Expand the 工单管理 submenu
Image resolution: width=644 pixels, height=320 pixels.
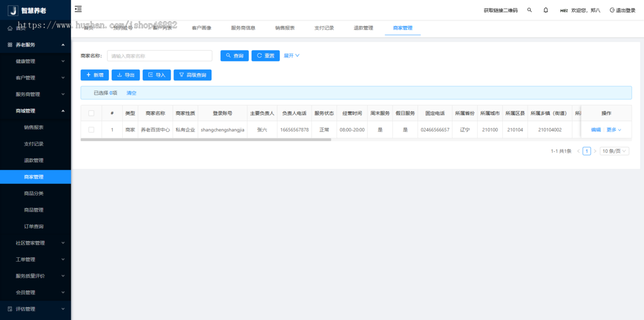click(x=35, y=259)
